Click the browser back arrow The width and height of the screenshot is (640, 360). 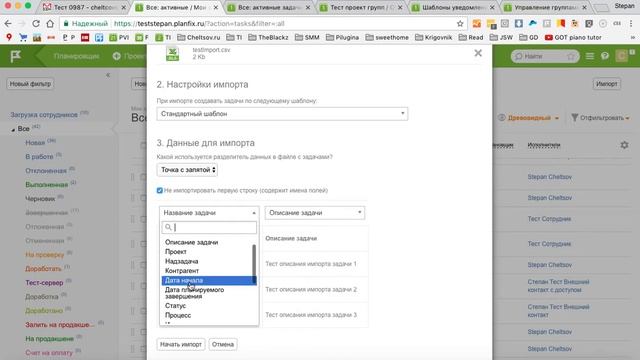8,24
